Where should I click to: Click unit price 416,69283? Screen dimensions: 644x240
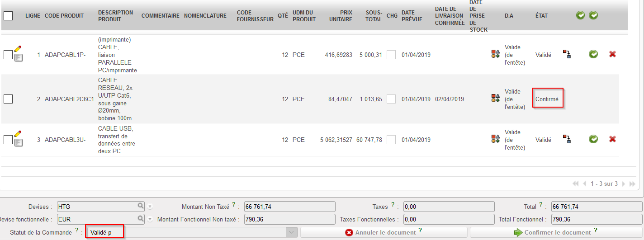pos(339,55)
